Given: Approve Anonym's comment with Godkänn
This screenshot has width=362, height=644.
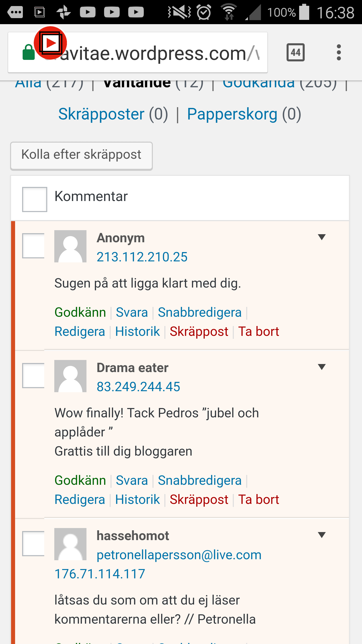Looking at the screenshot, I should [80, 312].
